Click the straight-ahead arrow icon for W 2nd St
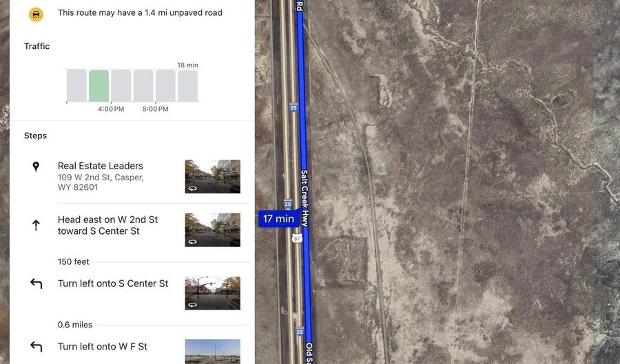620x364 pixels. (36, 225)
